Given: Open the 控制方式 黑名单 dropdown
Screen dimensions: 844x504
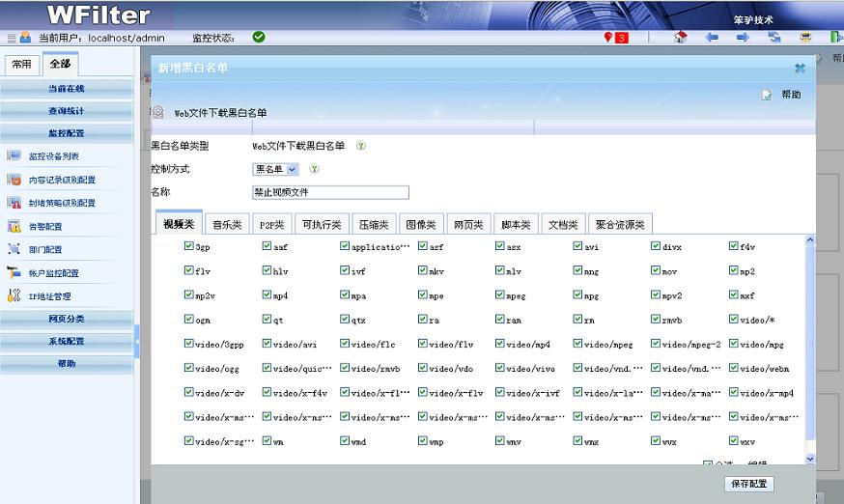Looking at the screenshot, I should [275, 169].
